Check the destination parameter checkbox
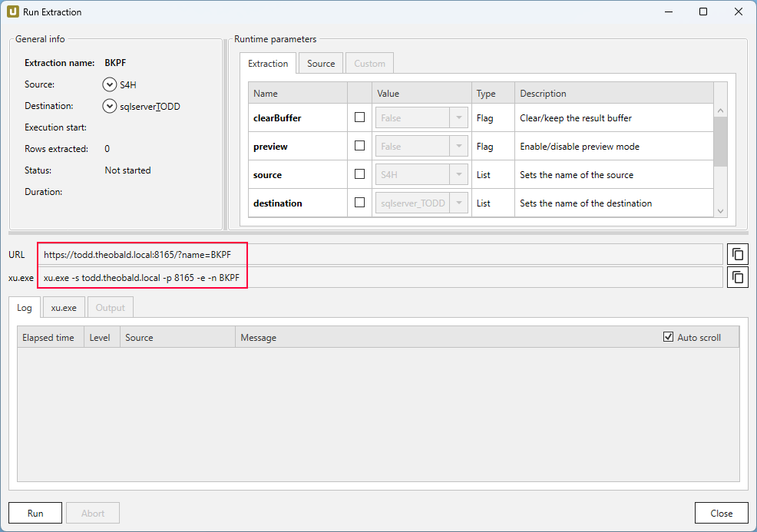This screenshot has width=757, height=532. 359,203
